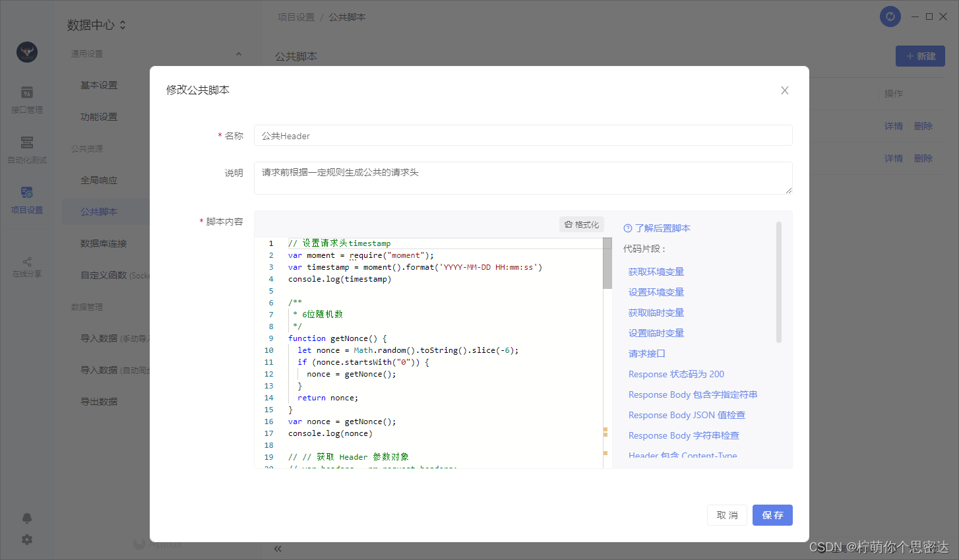Insert the 获取临时变量 code snippet

pyautogui.click(x=656, y=313)
